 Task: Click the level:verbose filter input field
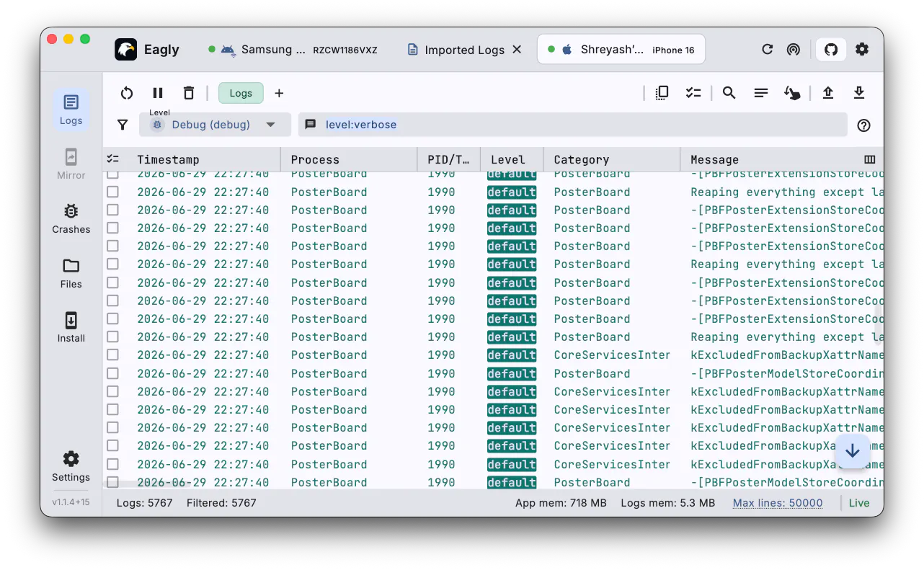pos(573,125)
